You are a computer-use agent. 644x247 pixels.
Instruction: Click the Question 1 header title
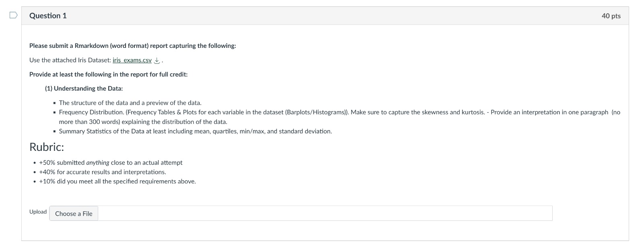[x=48, y=16]
